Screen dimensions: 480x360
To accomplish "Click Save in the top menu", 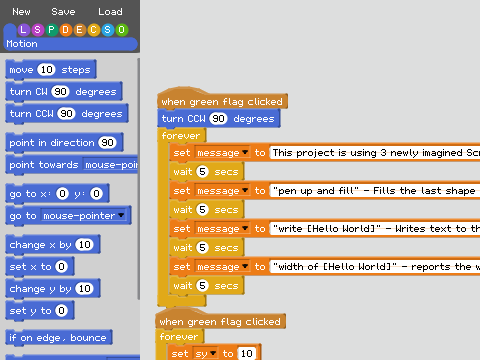I will 63,12.
